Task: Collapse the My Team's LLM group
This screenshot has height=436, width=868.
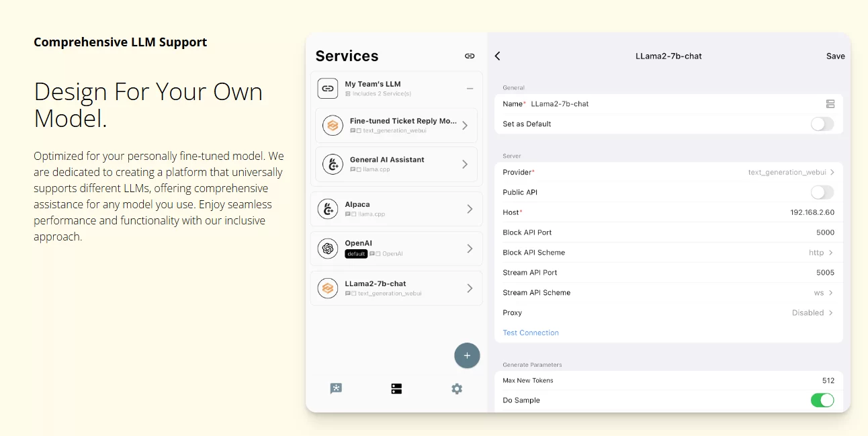Action: point(470,89)
